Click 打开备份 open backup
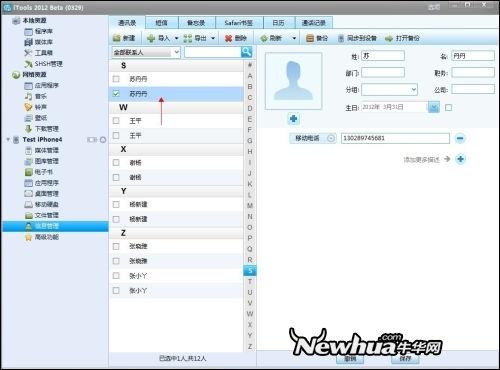 click(x=402, y=38)
